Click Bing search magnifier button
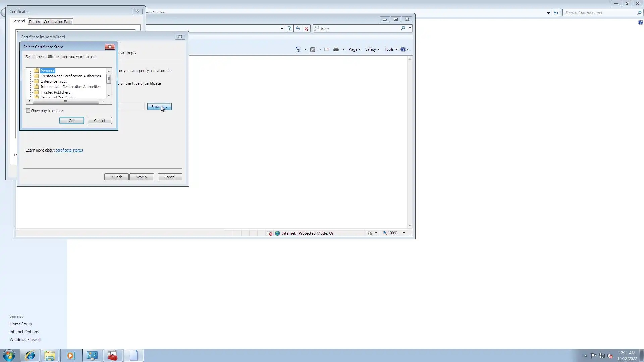The width and height of the screenshot is (644, 362). (x=403, y=28)
